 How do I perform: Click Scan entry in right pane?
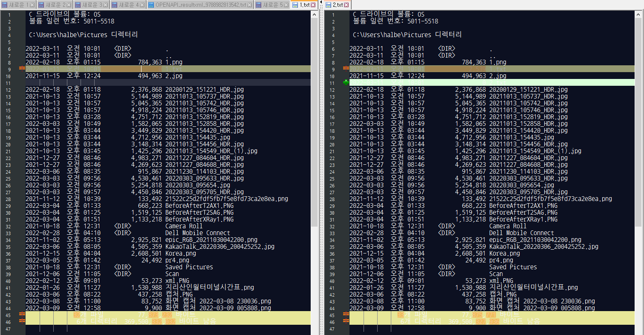[496, 274]
